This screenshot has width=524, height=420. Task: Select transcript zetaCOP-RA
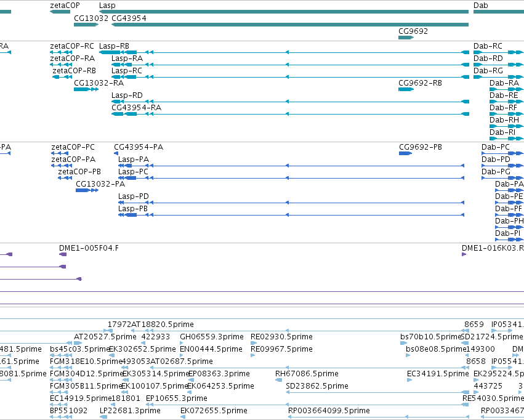click(72, 59)
